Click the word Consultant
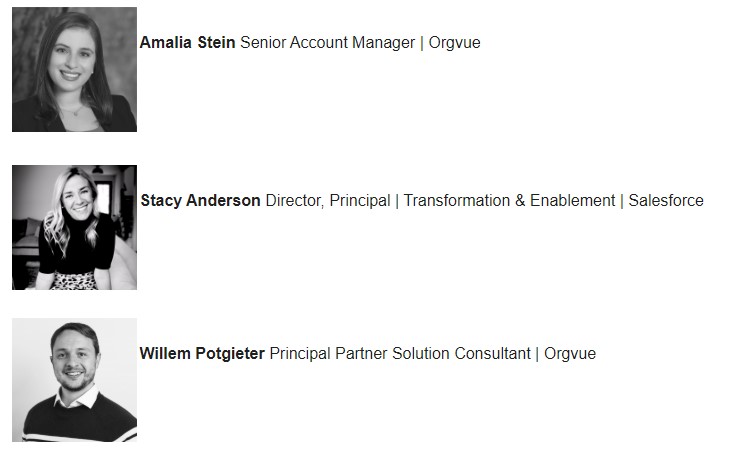731x456 pixels. pyautogui.click(x=493, y=353)
